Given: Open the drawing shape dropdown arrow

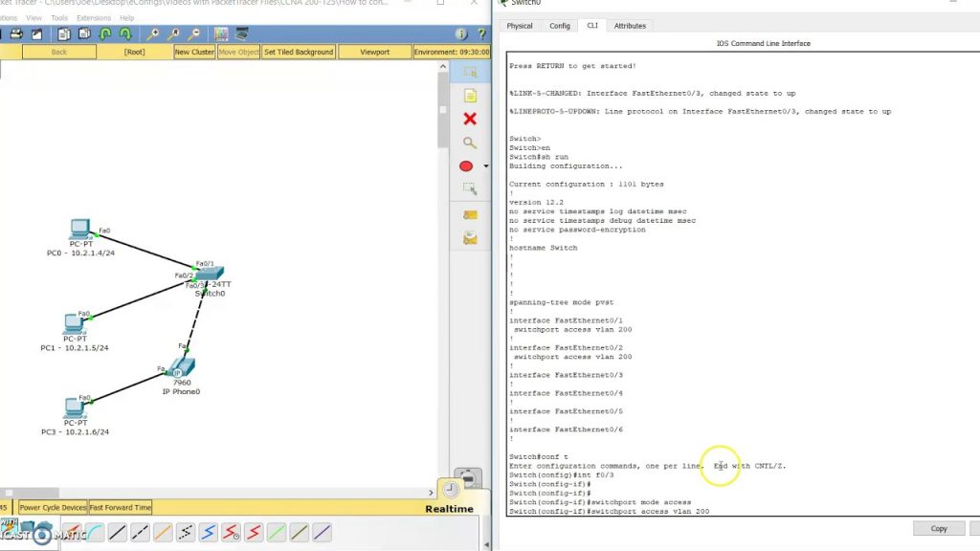Looking at the screenshot, I should coord(485,166).
